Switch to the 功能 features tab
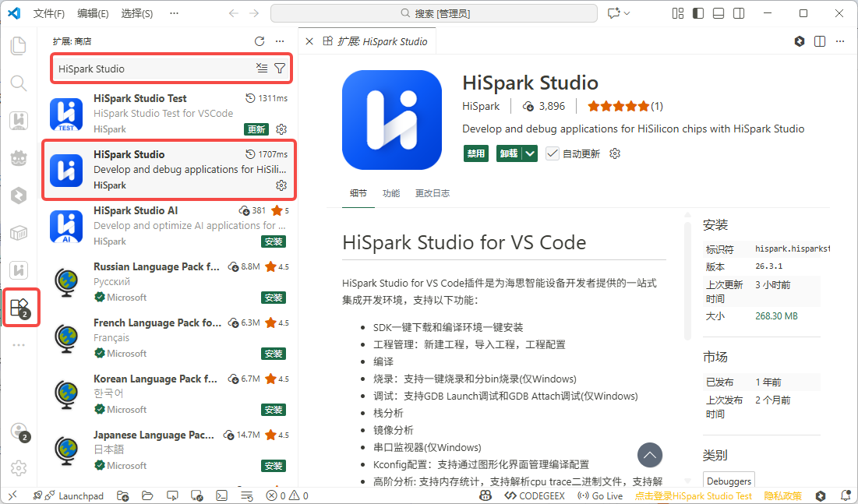Viewport: 858px width, 504px height. pyautogui.click(x=391, y=193)
